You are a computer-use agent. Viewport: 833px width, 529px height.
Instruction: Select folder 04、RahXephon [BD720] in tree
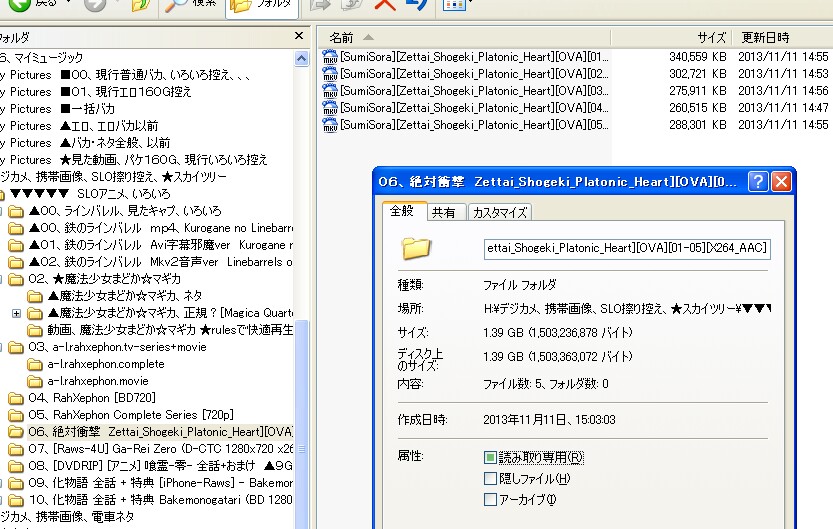tap(92, 398)
